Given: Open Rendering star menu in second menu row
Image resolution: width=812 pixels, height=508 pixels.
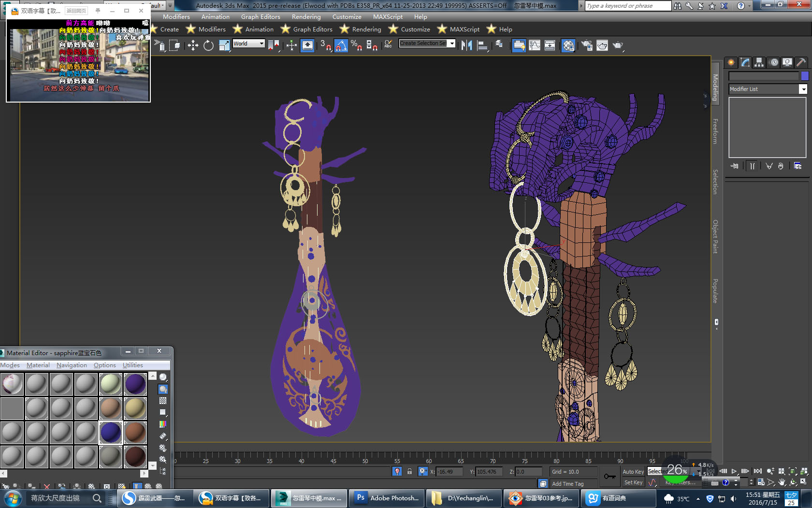Looking at the screenshot, I should tap(361, 29).
